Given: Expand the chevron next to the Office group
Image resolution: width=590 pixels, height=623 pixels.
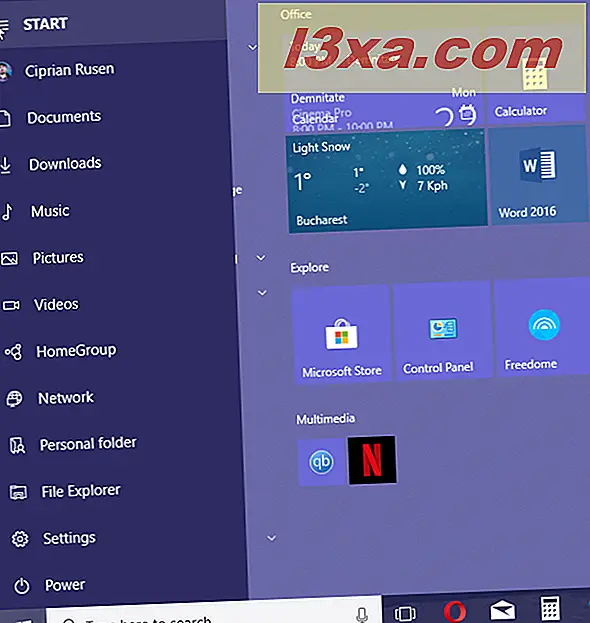Looking at the screenshot, I should [252, 47].
